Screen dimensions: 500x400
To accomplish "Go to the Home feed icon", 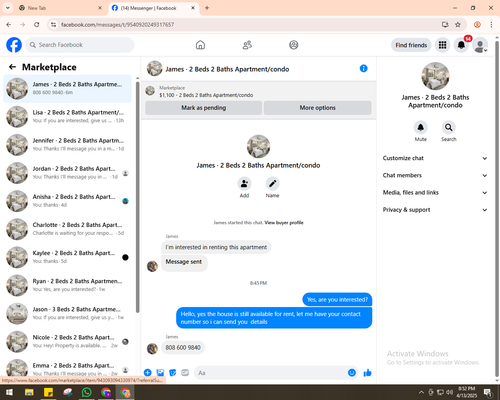I will click(200, 45).
